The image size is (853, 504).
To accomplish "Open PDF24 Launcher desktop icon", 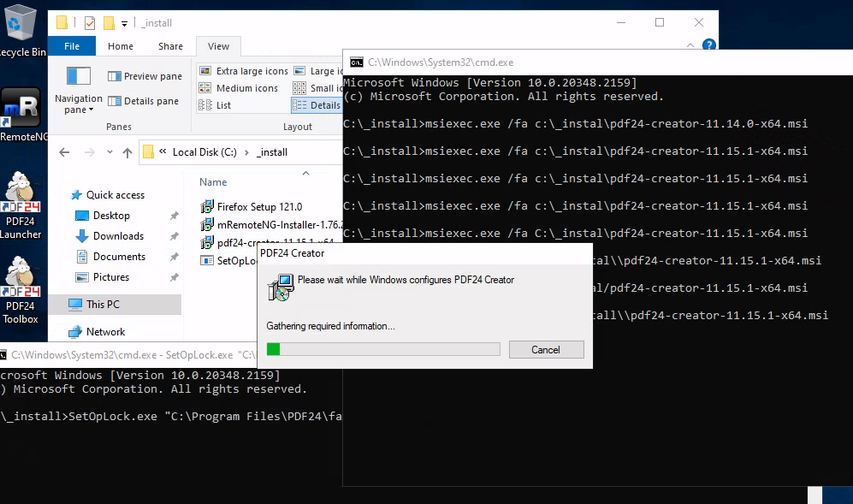I will pos(21,205).
